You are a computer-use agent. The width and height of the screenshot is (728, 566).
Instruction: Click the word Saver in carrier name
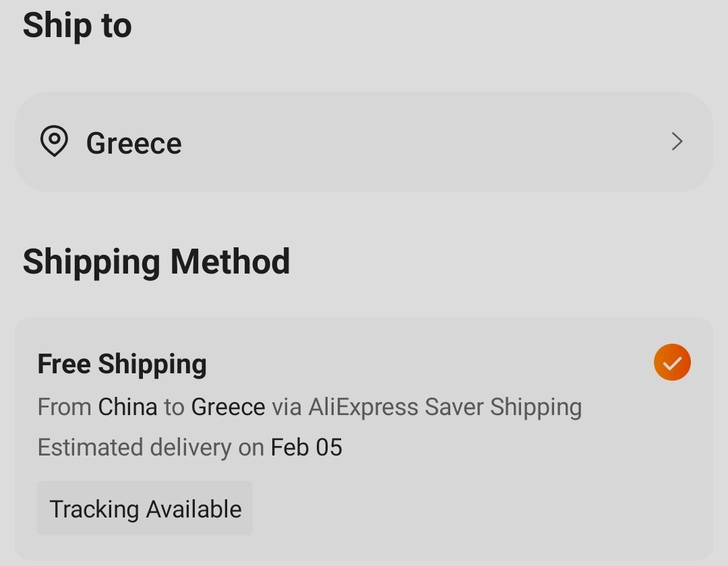(454, 407)
